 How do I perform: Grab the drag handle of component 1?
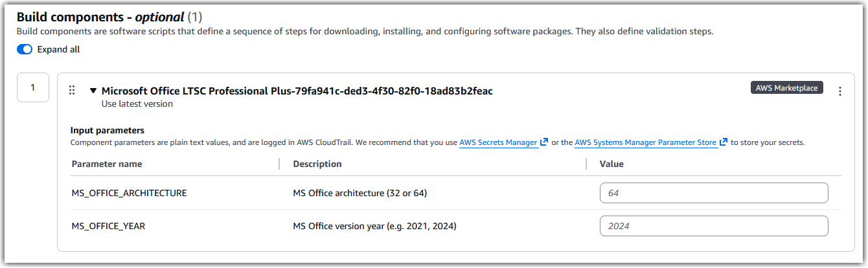pos(72,91)
